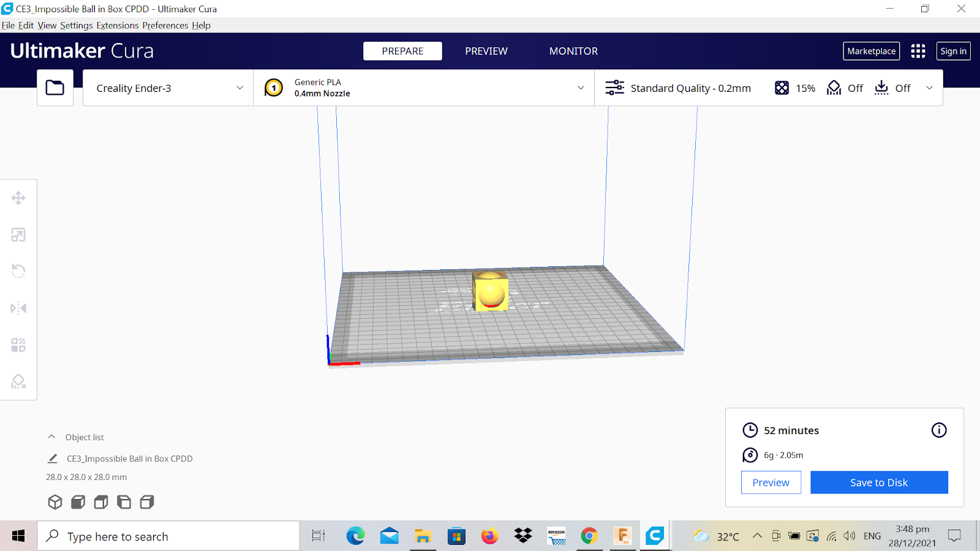Open Microsoft Edge from the taskbar
The width and height of the screenshot is (980, 551).
click(356, 536)
